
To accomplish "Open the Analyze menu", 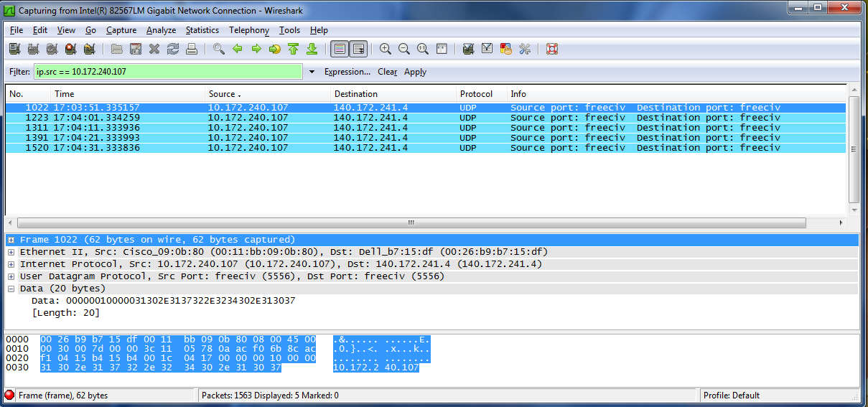I will [161, 30].
